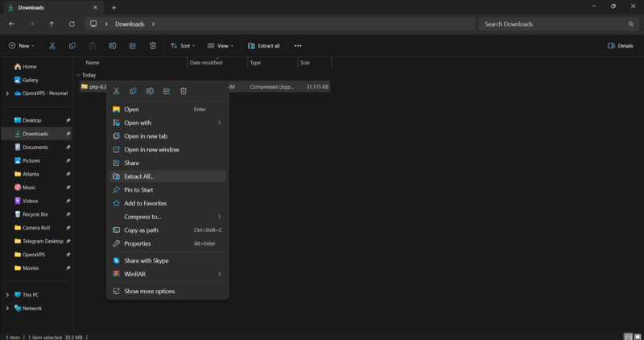The image size is (644, 340).
Task: Sort by the Type column header
Action: coord(255,63)
